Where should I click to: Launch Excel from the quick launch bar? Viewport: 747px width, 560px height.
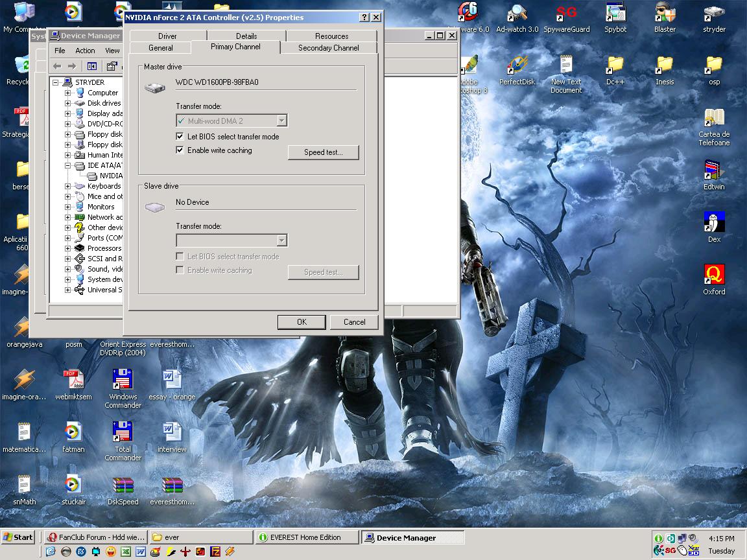tap(125, 552)
